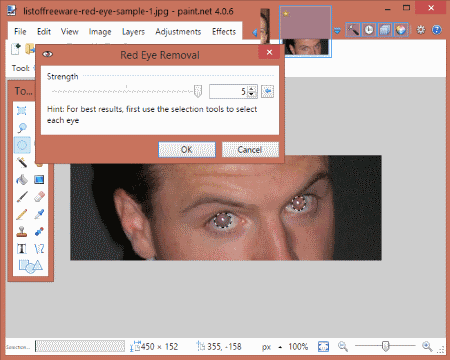Select the Text tool
450x360 pixels.
click(x=22, y=249)
